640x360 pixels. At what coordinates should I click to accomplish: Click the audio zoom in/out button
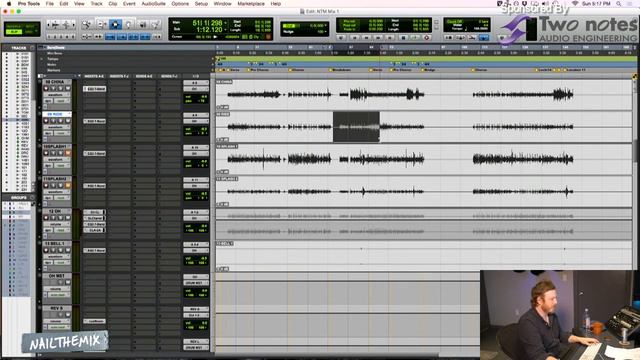coord(56,25)
